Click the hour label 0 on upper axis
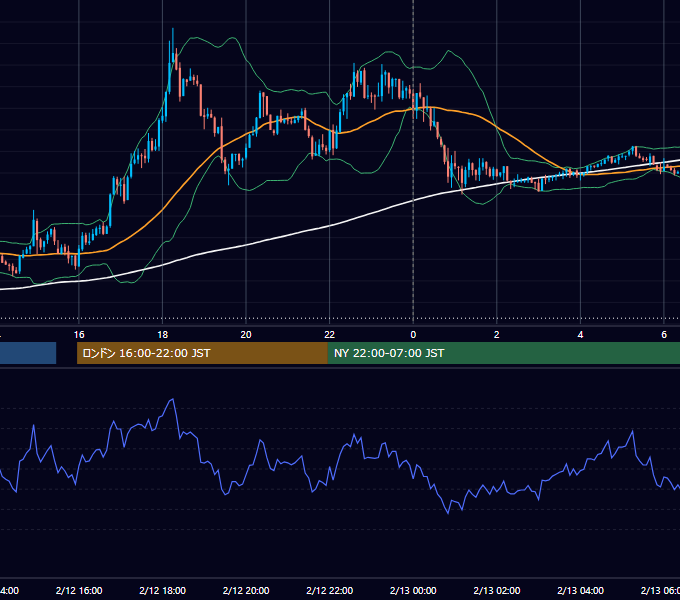 [x=413, y=335]
